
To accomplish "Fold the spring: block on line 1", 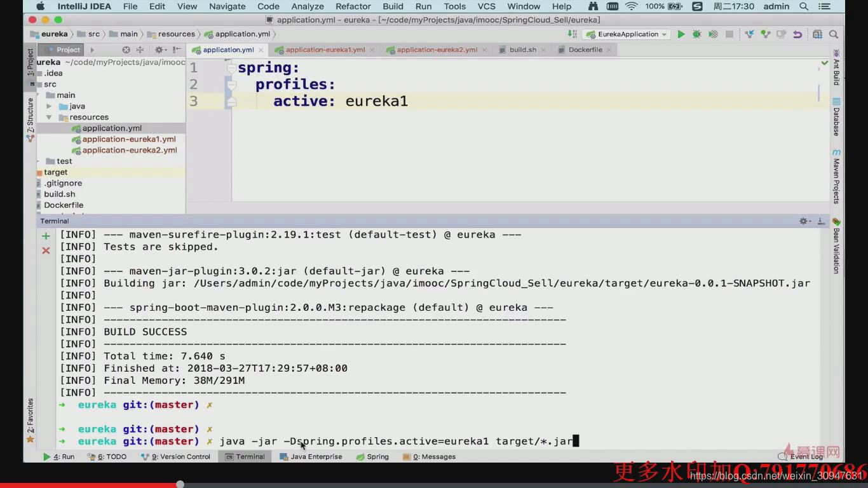I will (231, 67).
